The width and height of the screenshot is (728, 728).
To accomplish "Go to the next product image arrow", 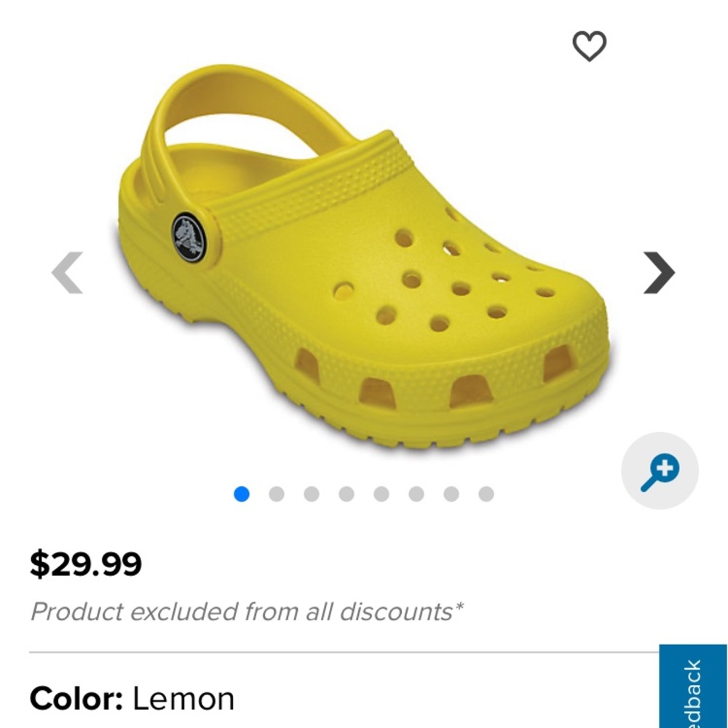I will point(660,272).
